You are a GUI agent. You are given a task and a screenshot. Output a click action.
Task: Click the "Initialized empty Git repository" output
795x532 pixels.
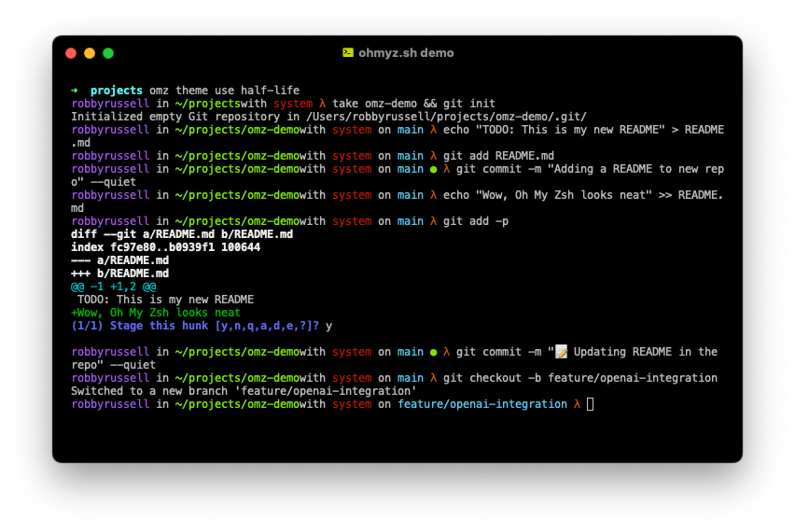328,117
